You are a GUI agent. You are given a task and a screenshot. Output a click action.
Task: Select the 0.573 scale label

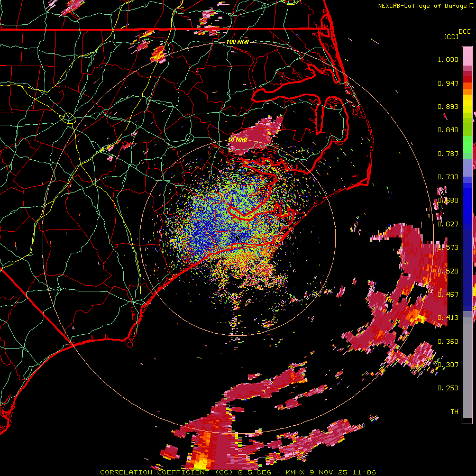coord(448,248)
